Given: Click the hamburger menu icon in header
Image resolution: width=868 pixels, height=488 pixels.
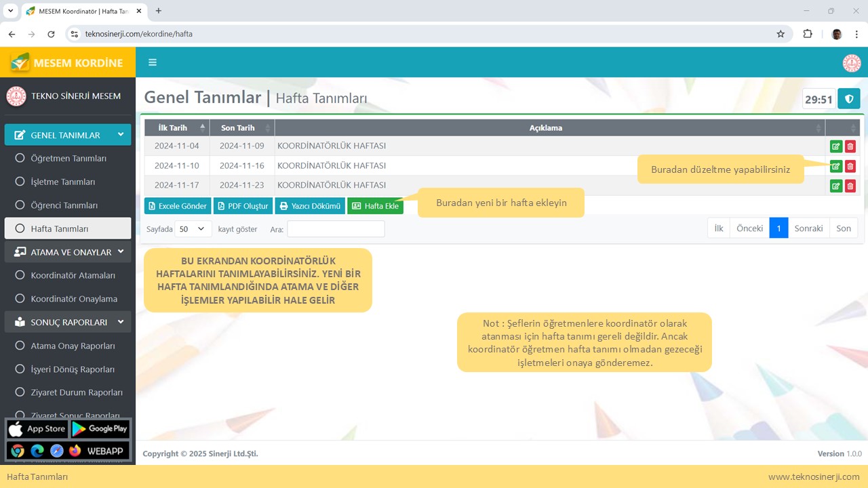Looking at the screenshot, I should point(153,62).
